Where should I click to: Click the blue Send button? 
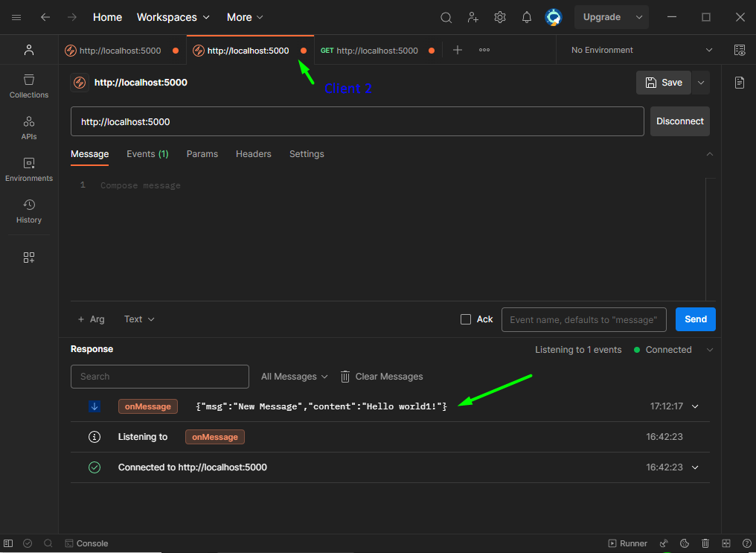(695, 319)
